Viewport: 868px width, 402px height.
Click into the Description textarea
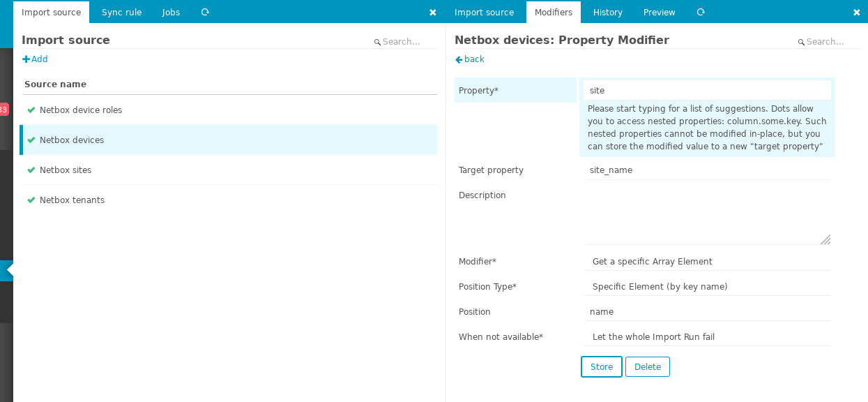coord(708,215)
